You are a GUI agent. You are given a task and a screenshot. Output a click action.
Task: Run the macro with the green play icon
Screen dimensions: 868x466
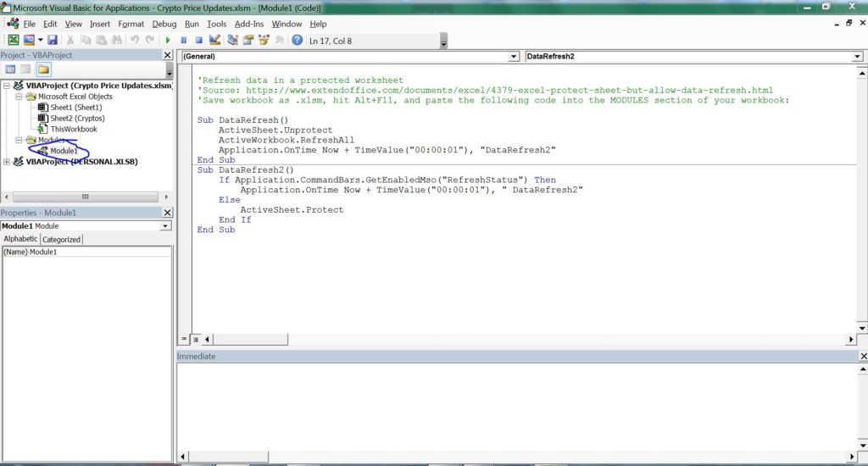[x=168, y=40]
